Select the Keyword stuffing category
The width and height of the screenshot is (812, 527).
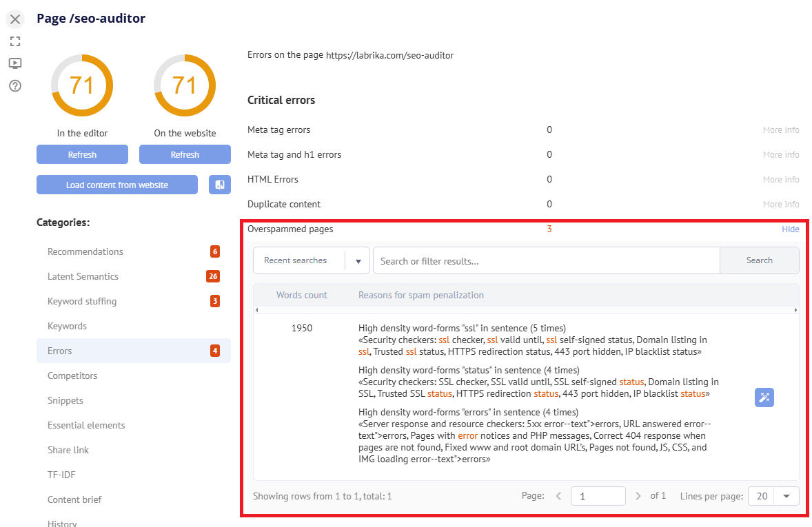pyautogui.click(x=82, y=301)
